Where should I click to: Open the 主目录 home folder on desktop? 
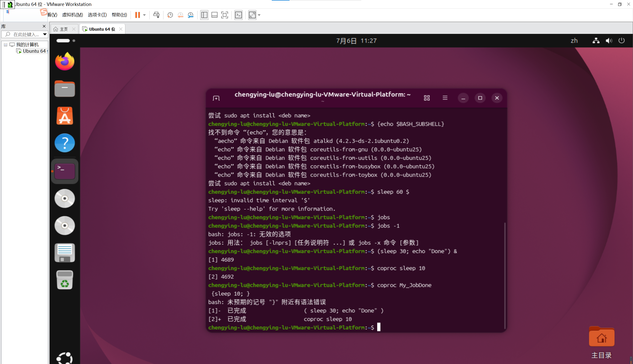click(x=602, y=343)
